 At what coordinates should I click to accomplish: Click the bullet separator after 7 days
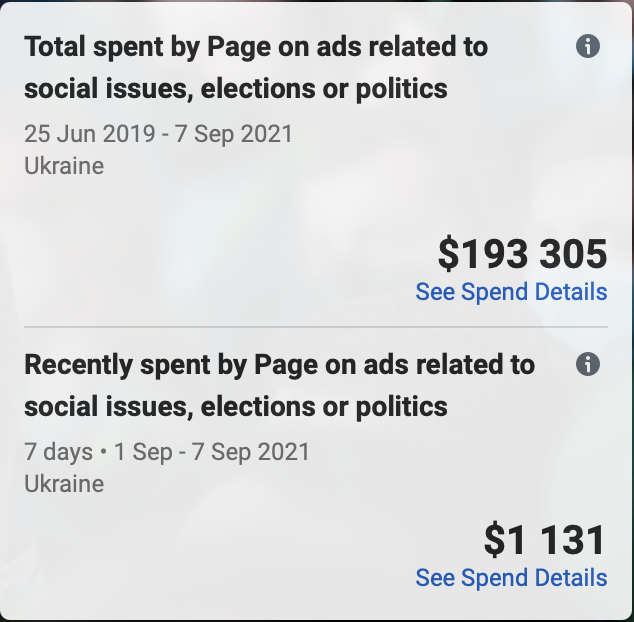point(104,452)
